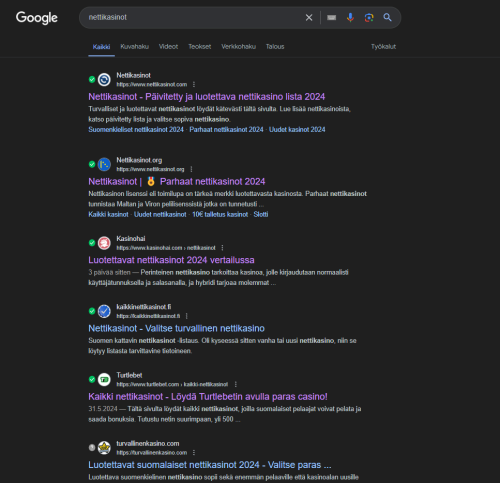Viewport: 500px width, 483px height.
Task: Open sitelink 'Kaikki kasinot'
Action: coord(108,214)
